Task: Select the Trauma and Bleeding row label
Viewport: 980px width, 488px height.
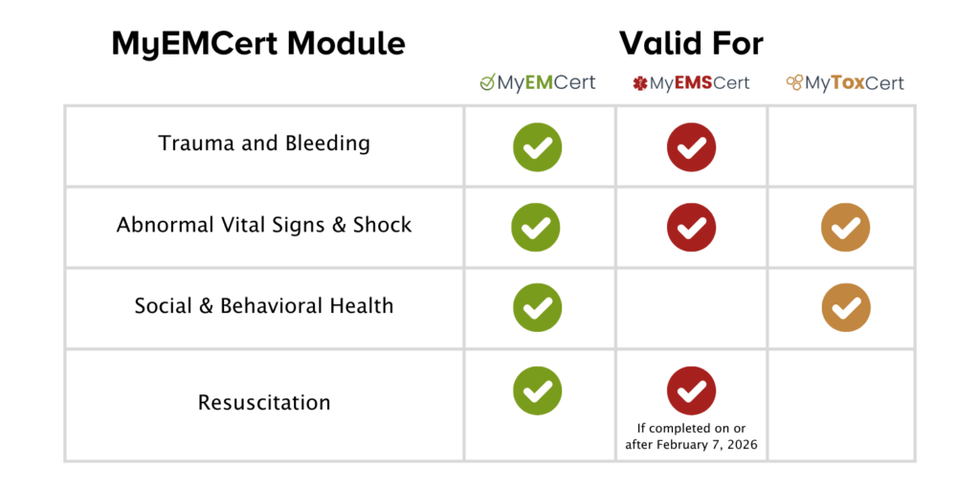Action: pos(264,144)
